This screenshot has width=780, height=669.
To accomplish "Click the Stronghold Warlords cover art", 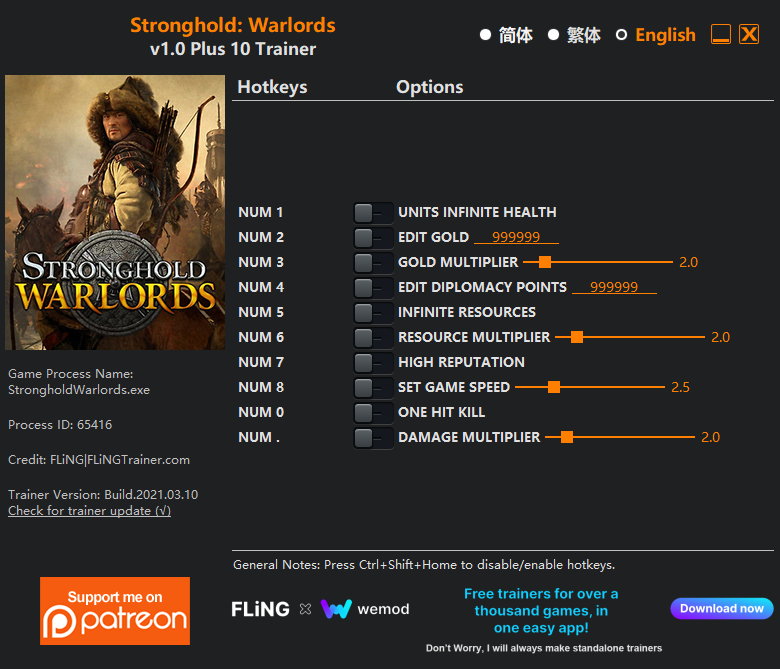I will click(115, 213).
